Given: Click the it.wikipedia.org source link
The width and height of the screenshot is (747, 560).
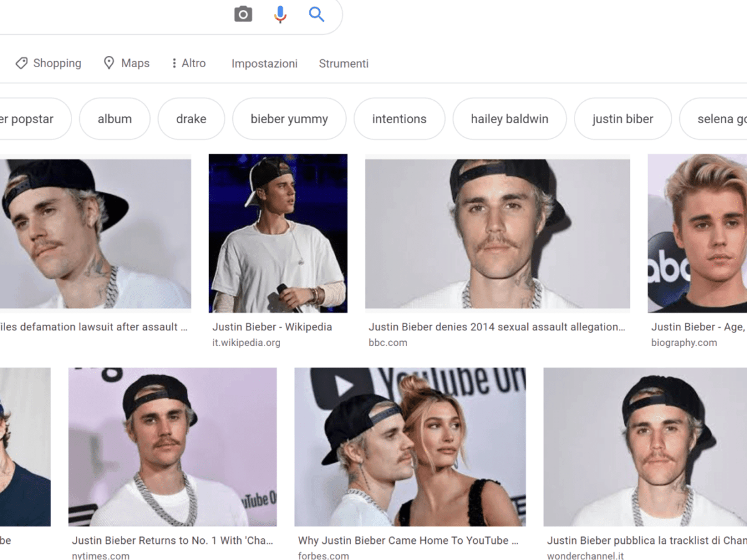Looking at the screenshot, I should [247, 343].
